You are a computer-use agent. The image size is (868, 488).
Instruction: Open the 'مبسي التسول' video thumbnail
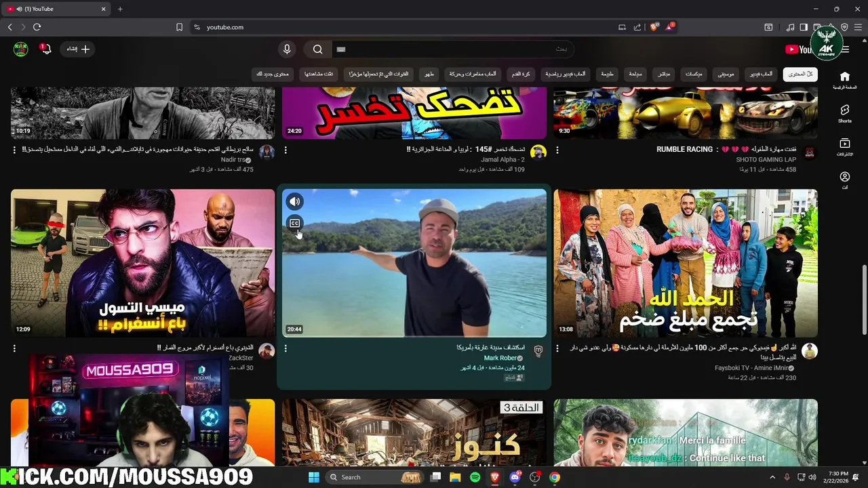(x=142, y=263)
